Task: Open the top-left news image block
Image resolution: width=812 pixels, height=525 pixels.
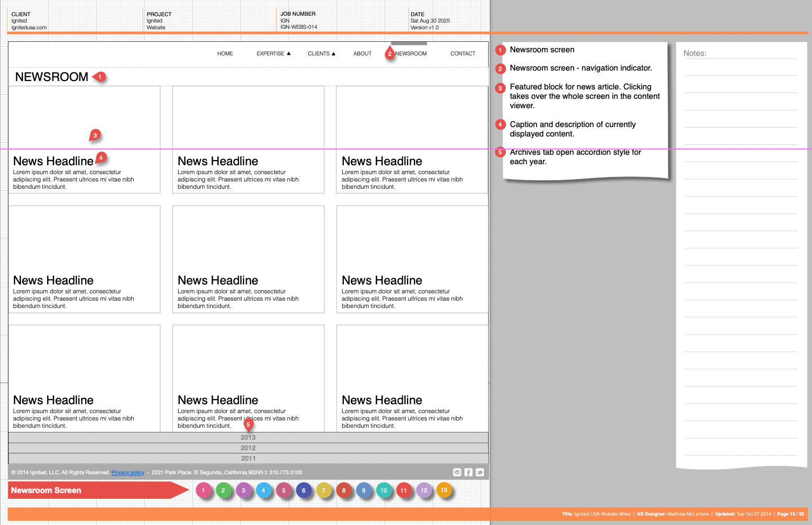Action: point(85,118)
